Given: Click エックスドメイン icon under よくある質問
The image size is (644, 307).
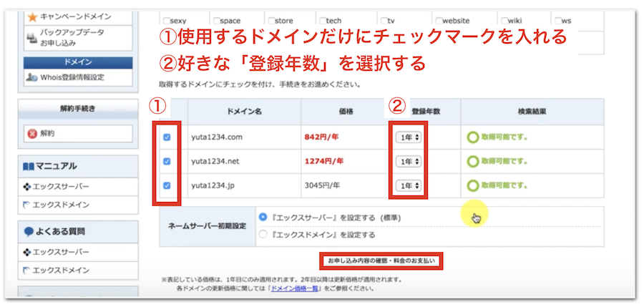Looking at the screenshot, I should click(27, 270).
